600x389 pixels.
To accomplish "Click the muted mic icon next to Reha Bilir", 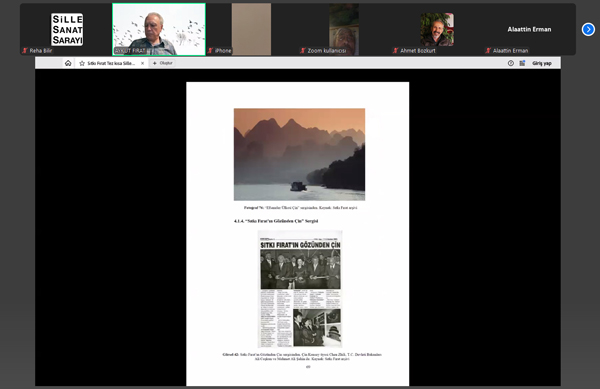I will pos(25,50).
